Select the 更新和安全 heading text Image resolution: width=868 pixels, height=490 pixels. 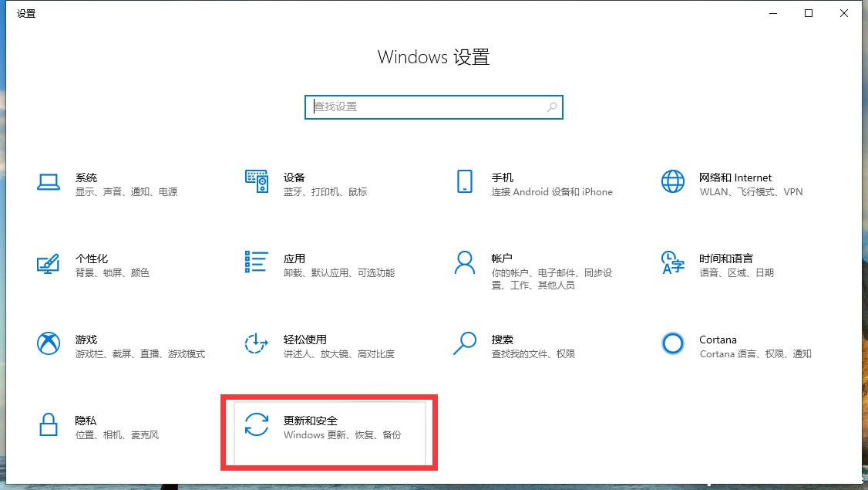tap(311, 420)
